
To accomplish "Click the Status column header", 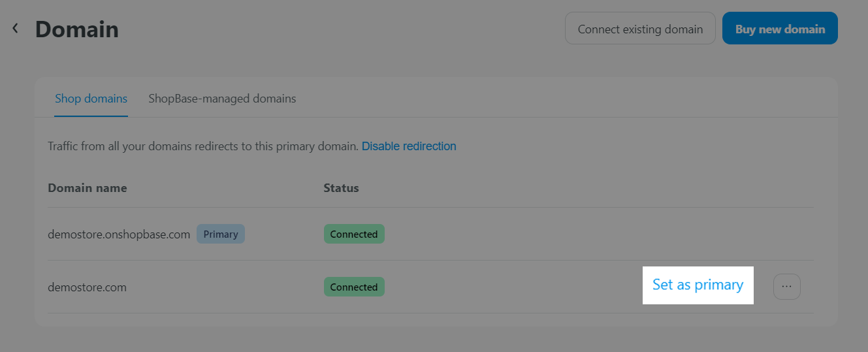I will coord(341,188).
